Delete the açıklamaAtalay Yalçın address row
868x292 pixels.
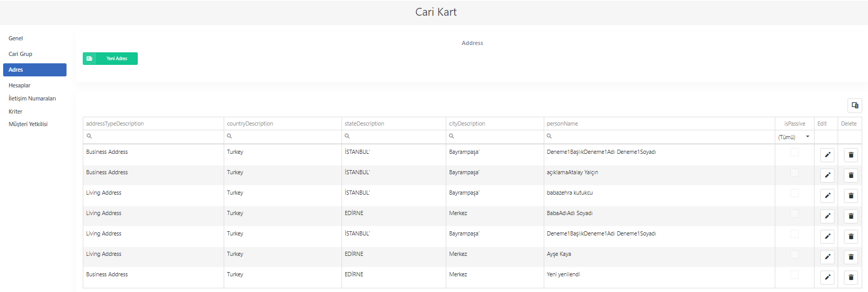851,175
